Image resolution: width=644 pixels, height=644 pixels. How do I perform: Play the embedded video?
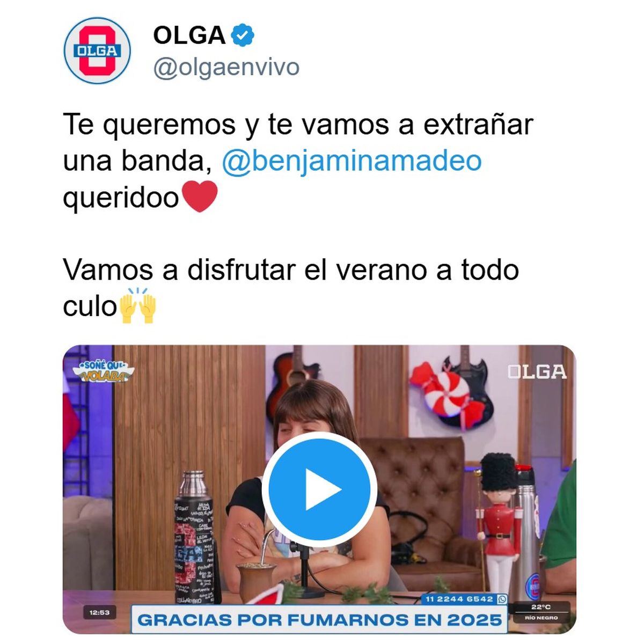[319, 489]
